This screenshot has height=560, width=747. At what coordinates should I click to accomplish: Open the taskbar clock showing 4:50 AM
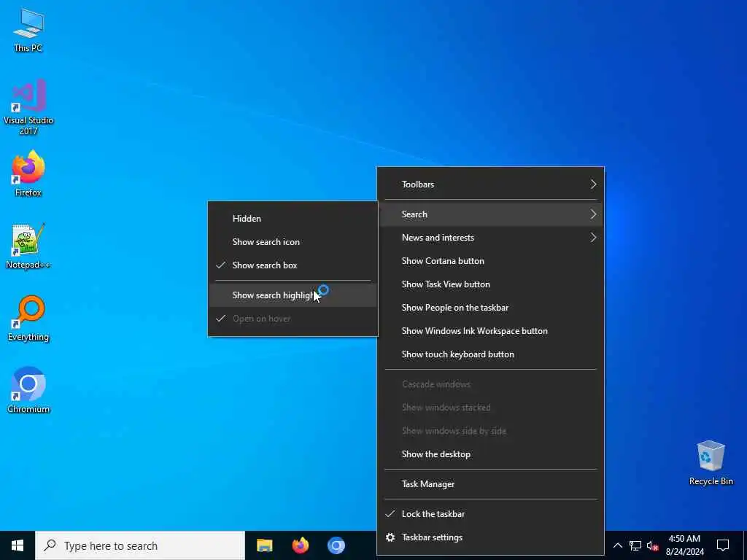[x=684, y=545]
